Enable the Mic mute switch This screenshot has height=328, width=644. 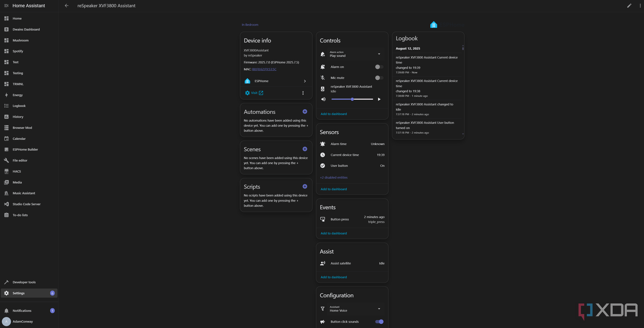coord(379,78)
